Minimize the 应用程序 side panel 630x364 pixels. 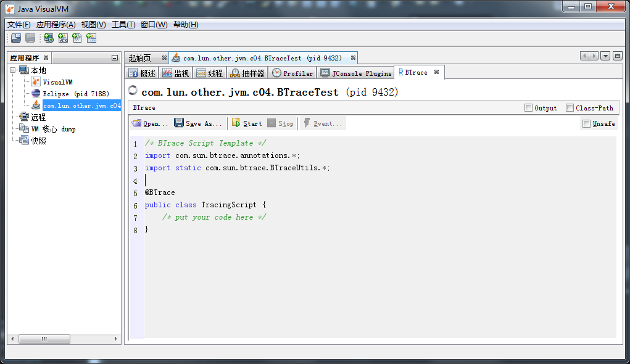[x=115, y=58]
